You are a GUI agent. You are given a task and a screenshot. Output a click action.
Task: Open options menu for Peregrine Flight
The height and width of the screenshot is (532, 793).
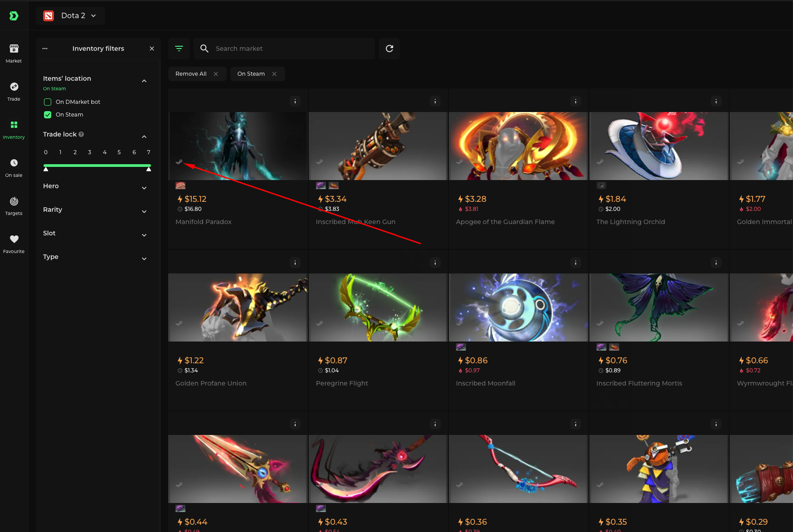point(435,263)
